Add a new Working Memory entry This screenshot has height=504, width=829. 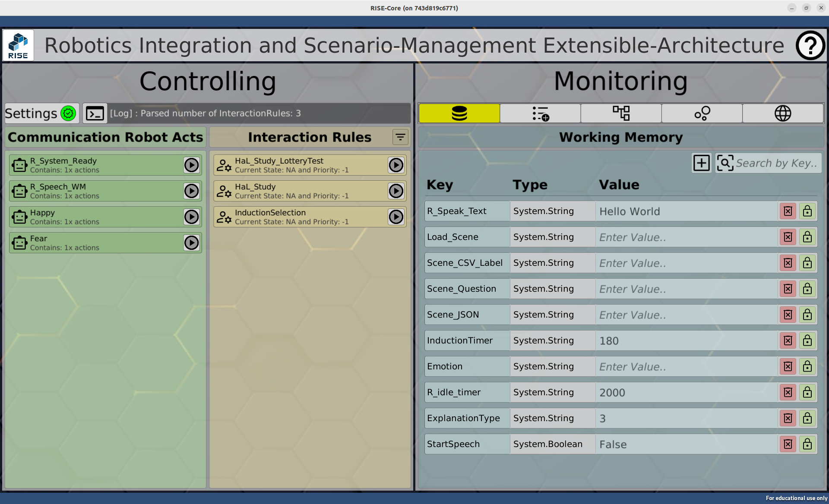(x=701, y=163)
